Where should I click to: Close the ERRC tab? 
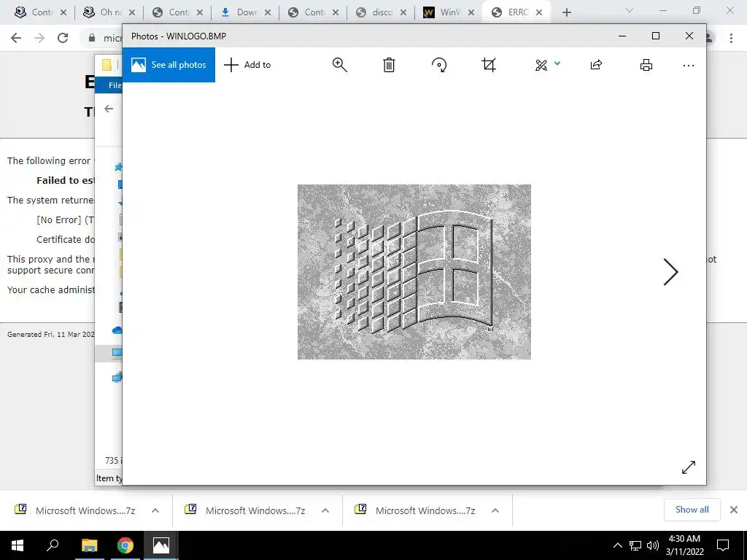pos(539,12)
